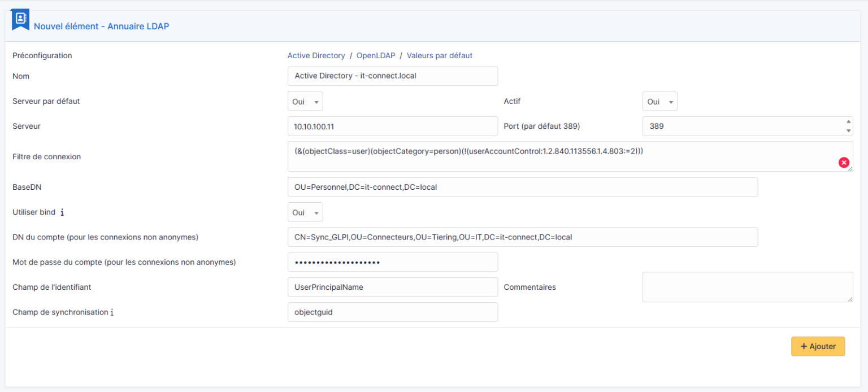Click the Annuaire LDAP header icon
868x392 pixels.
(20, 19)
